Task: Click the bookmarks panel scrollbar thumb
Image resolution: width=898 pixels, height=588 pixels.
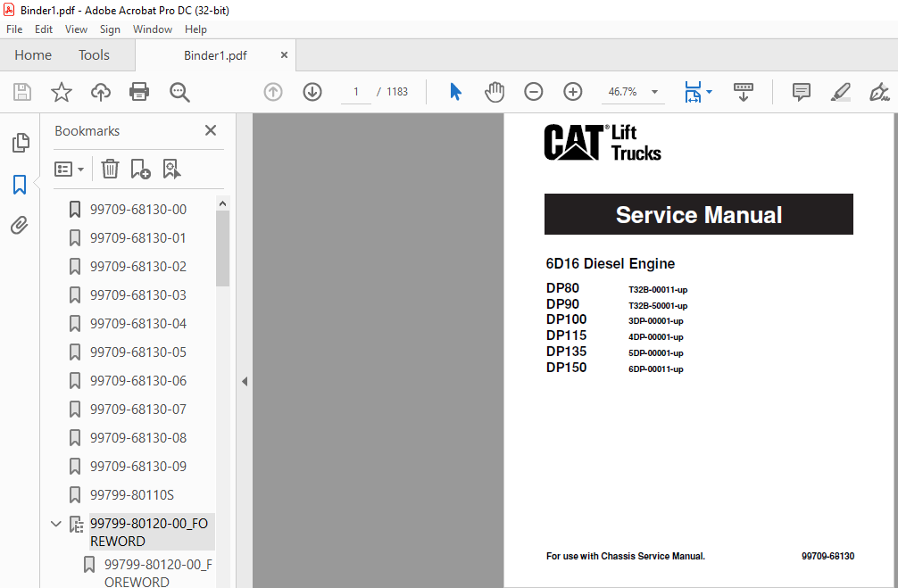Action: coord(223,248)
